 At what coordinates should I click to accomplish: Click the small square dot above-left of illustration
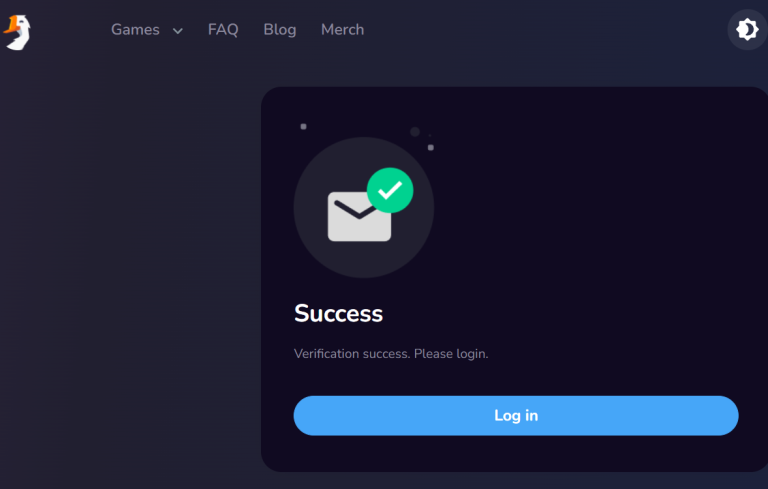303,126
